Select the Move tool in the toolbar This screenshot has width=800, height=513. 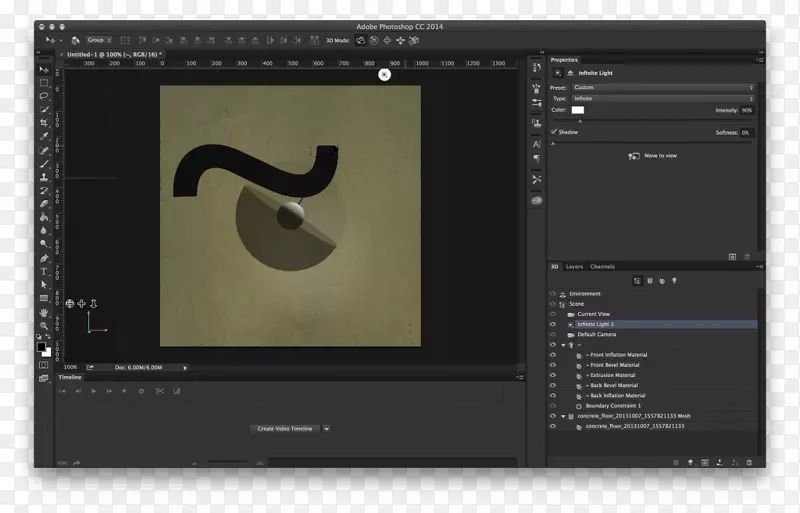click(44, 69)
